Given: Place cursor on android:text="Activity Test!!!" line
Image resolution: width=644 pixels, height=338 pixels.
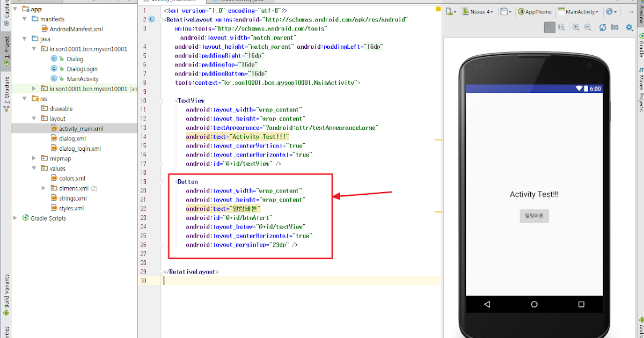Looking at the screenshot, I should tap(237, 136).
